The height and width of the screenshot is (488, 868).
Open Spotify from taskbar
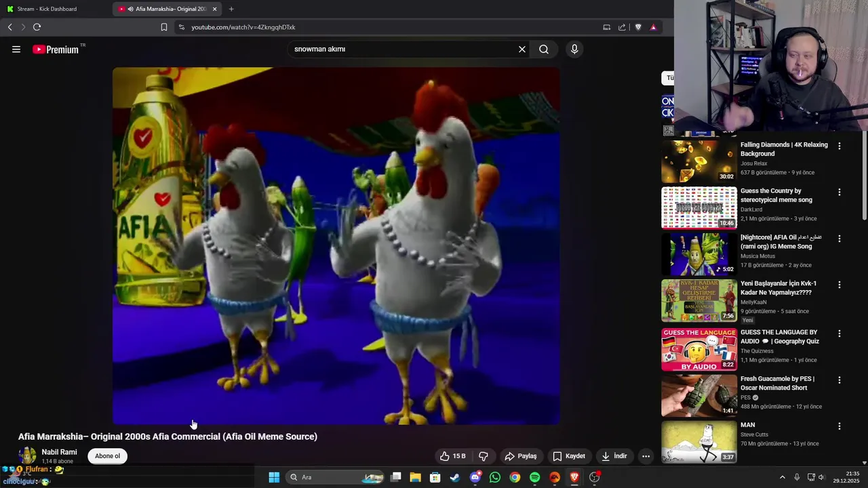coord(535,477)
